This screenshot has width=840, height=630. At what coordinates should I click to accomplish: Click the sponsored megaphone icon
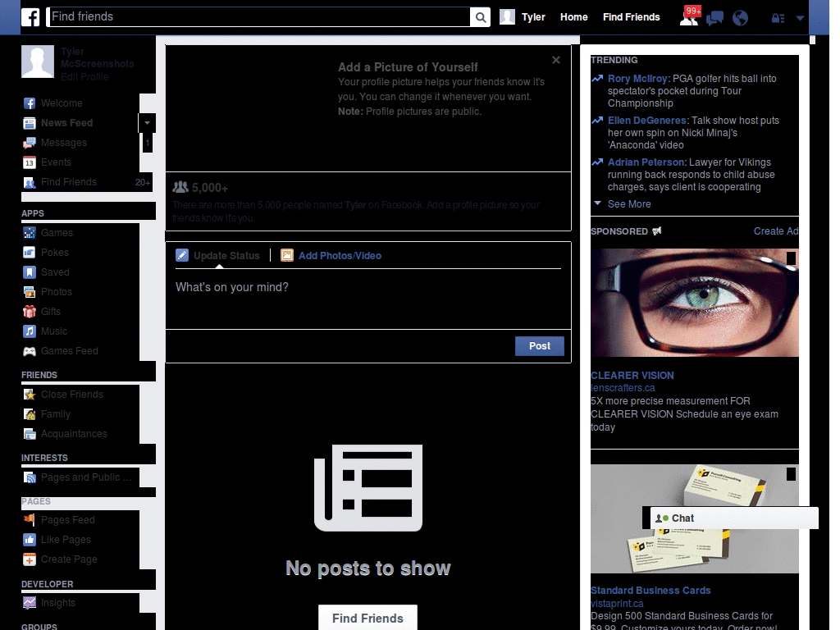point(657,231)
